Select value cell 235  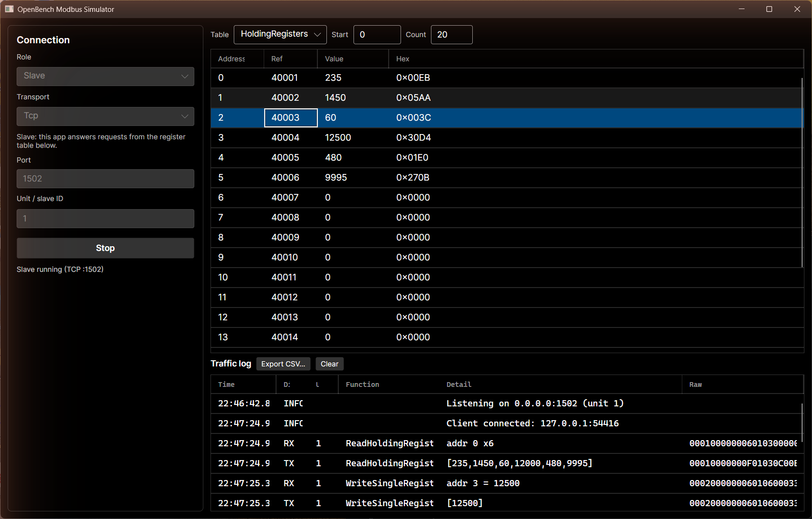(353, 78)
